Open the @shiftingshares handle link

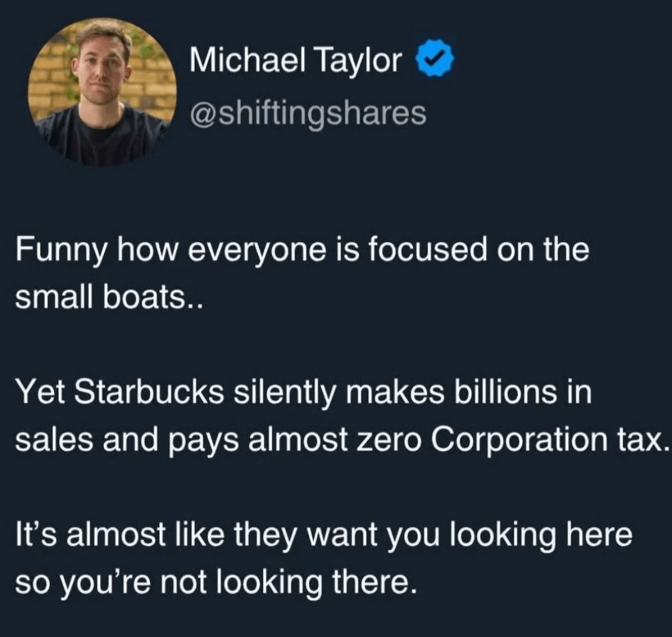point(308,113)
